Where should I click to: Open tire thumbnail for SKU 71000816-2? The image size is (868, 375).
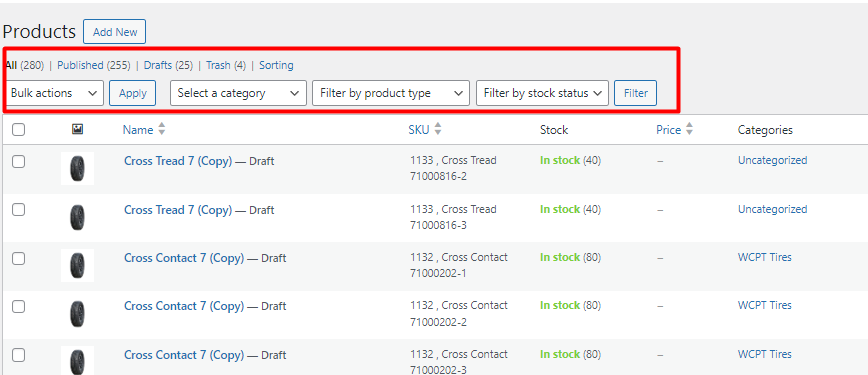[78, 168]
